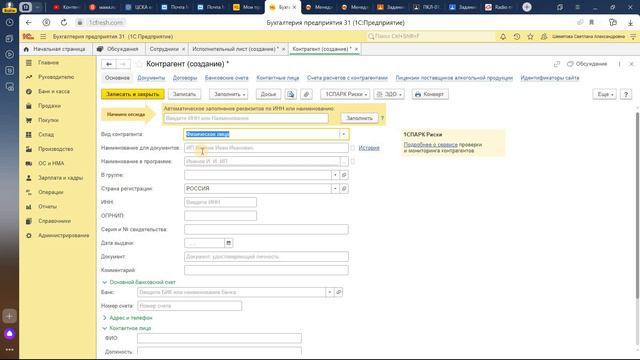Screen dimensions: 640x360
Task: Switch to the Контактные лица tab
Action: (278, 78)
